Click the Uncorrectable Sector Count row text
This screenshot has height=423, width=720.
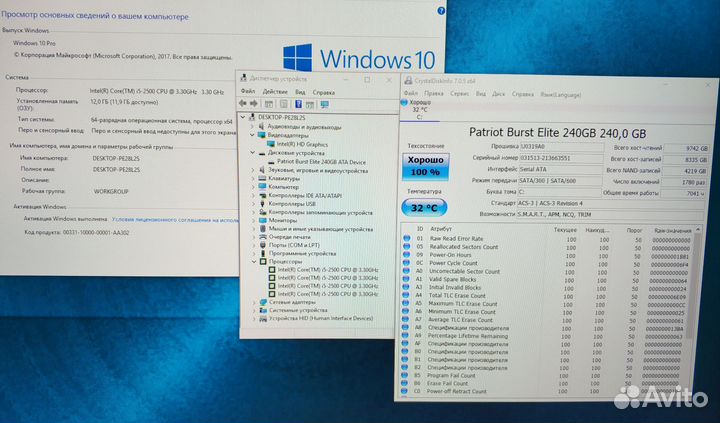(x=464, y=271)
